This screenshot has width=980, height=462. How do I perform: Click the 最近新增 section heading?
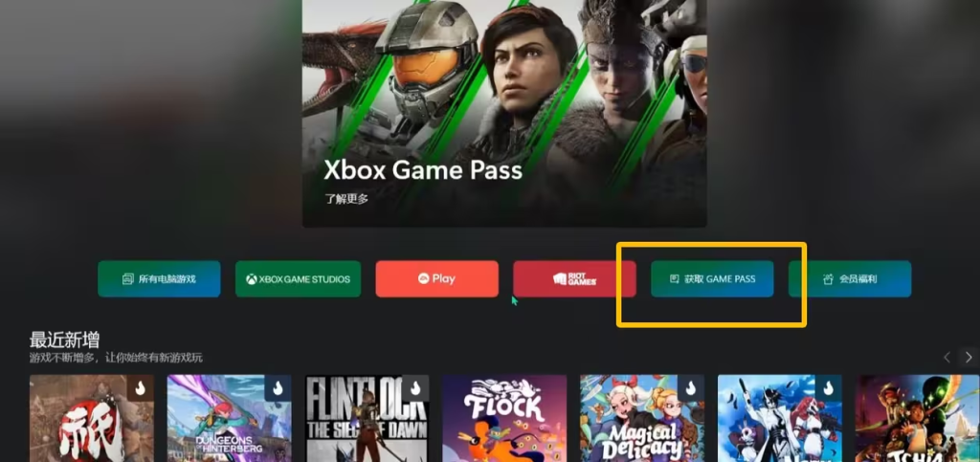click(64, 341)
